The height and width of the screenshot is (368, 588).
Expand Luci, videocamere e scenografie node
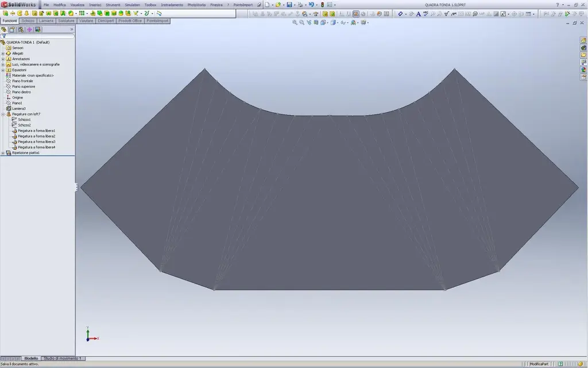(x=3, y=64)
